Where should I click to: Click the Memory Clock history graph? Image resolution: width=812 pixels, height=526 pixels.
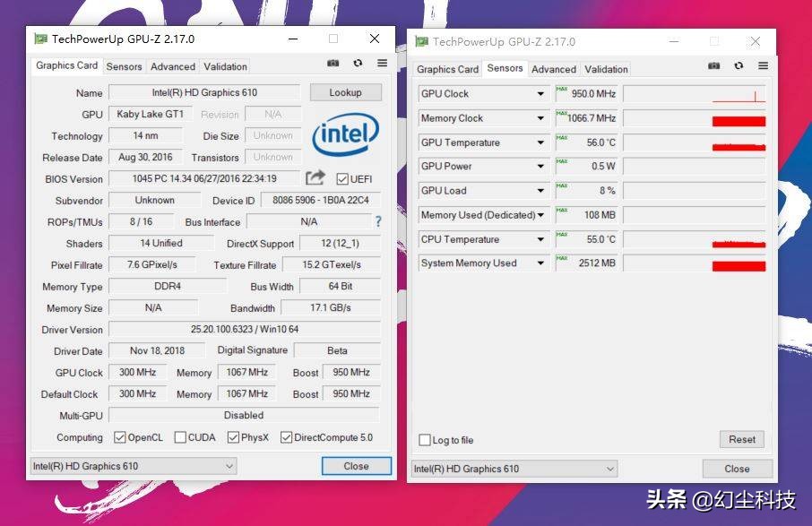(x=695, y=118)
